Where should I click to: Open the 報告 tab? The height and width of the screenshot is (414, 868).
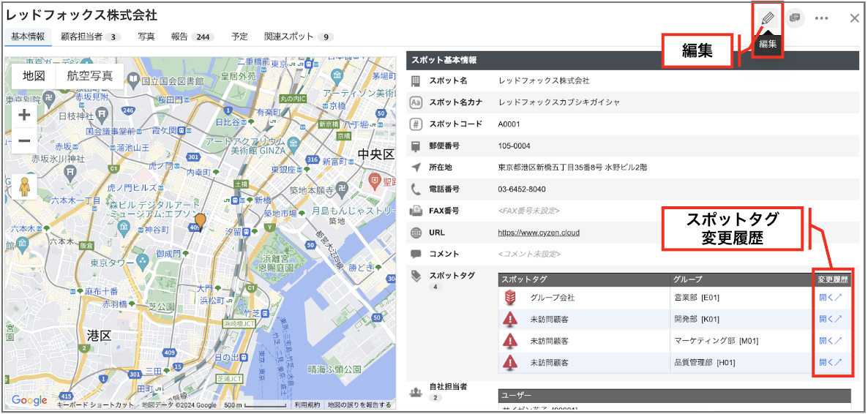click(x=192, y=37)
